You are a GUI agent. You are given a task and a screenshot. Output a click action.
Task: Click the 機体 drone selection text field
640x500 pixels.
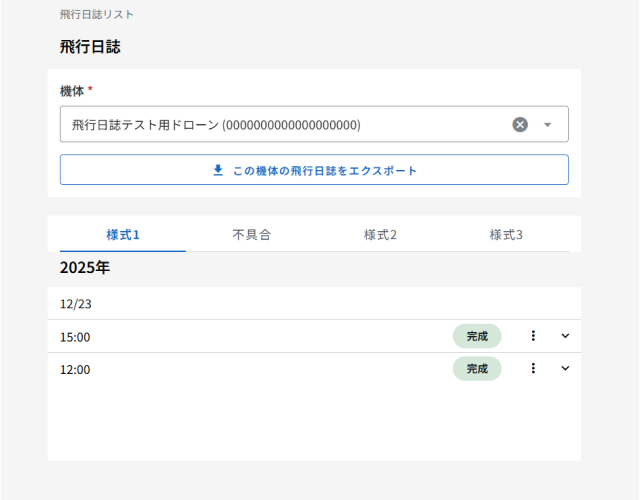point(280,125)
